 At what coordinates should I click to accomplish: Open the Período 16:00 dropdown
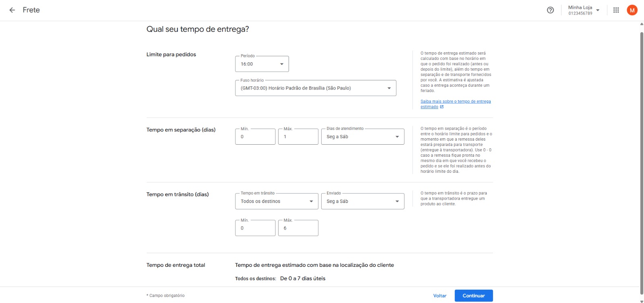click(x=262, y=64)
